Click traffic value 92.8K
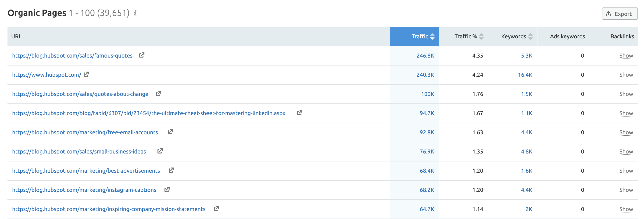The width and height of the screenshot is (644, 219). click(x=427, y=132)
